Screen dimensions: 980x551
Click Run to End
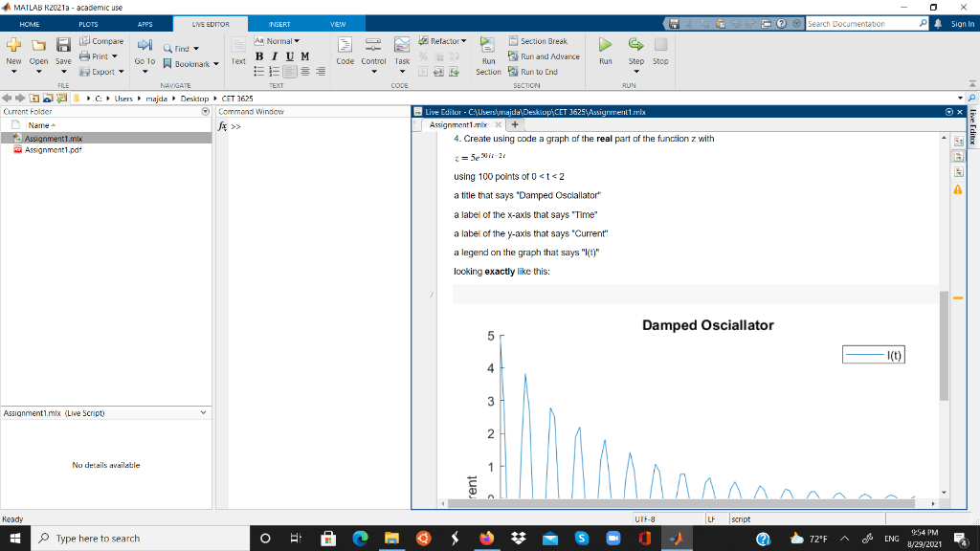point(532,71)
